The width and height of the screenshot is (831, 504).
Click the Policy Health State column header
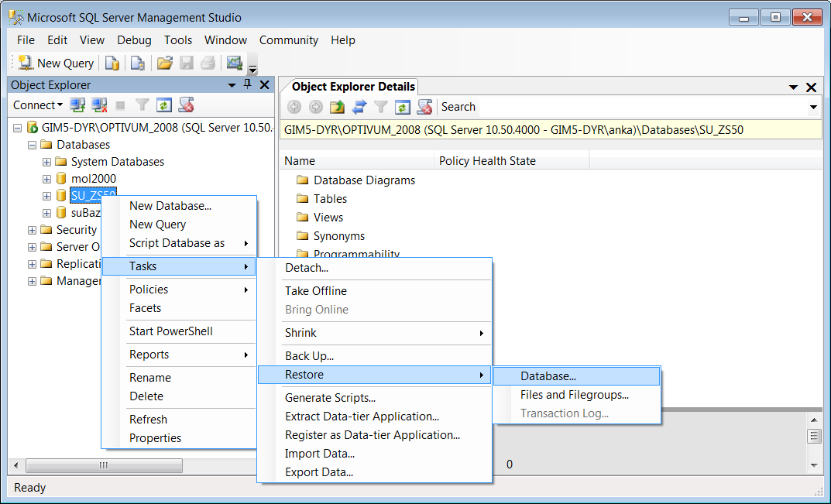(512, 160)
